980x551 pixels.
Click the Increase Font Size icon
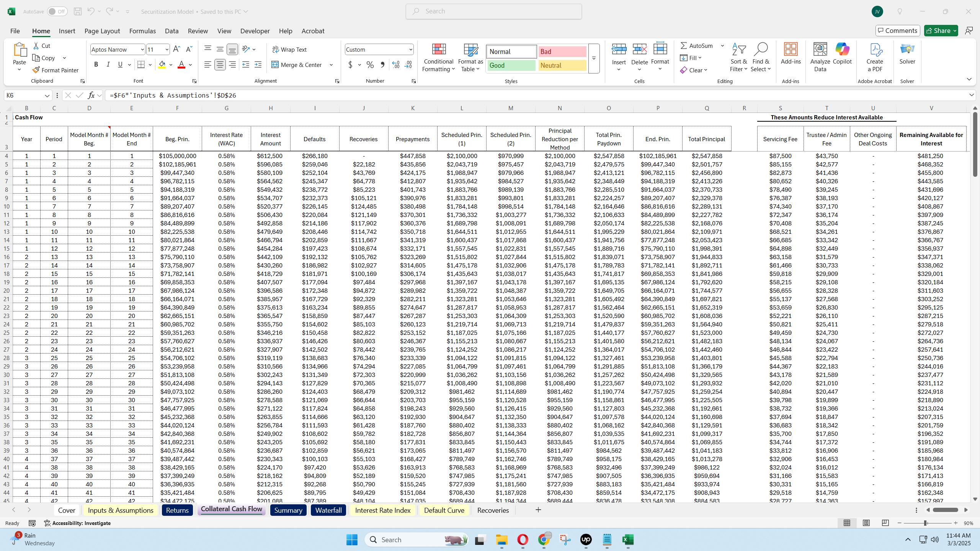tap(176, 49)
